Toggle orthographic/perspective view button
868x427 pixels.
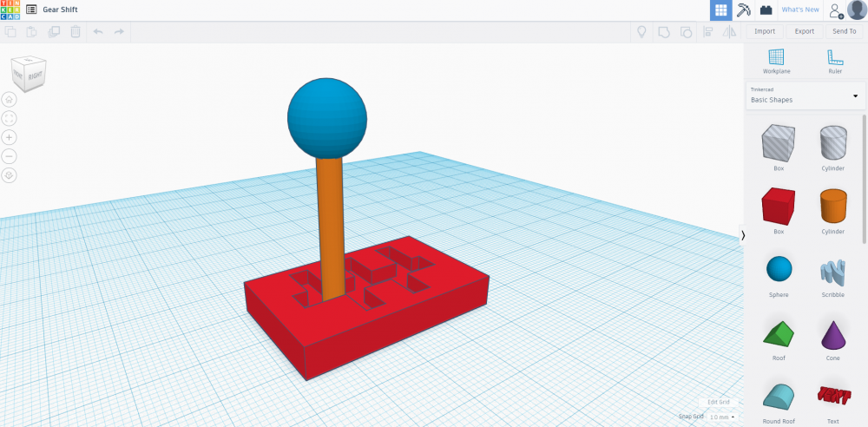click(10, 175)
